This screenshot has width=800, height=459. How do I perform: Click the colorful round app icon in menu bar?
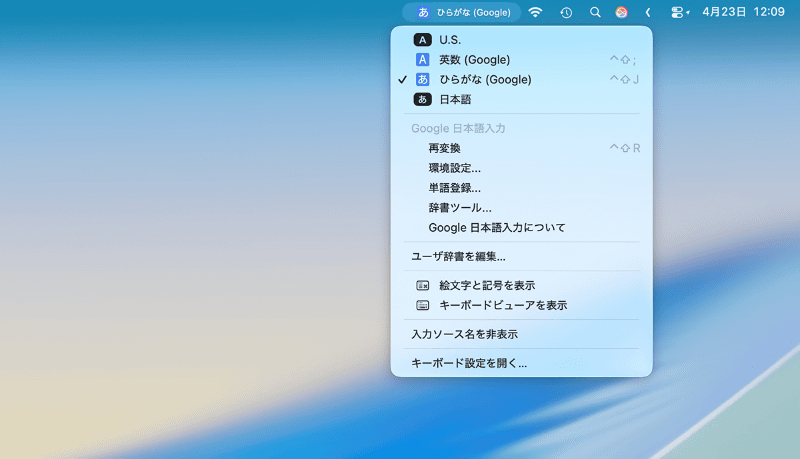click(x=621, y=12)
